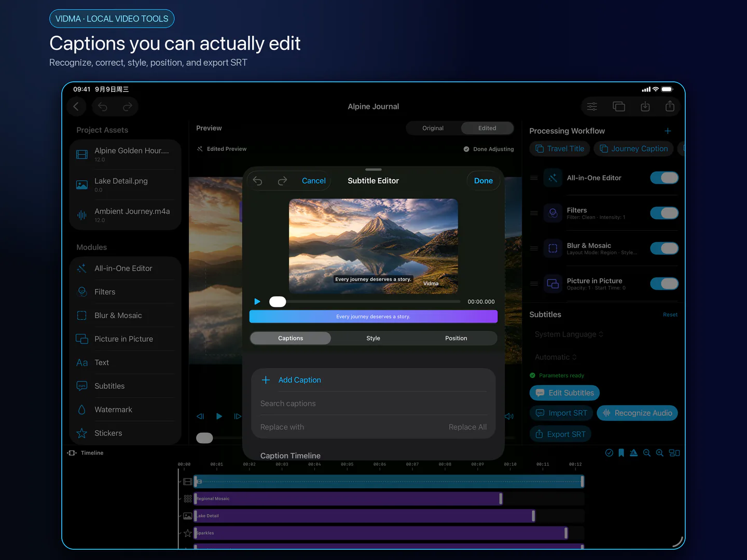The image size is (747, 560).
Task: Toggle the Blur & Mosaic switch
Action: [665, 248]
